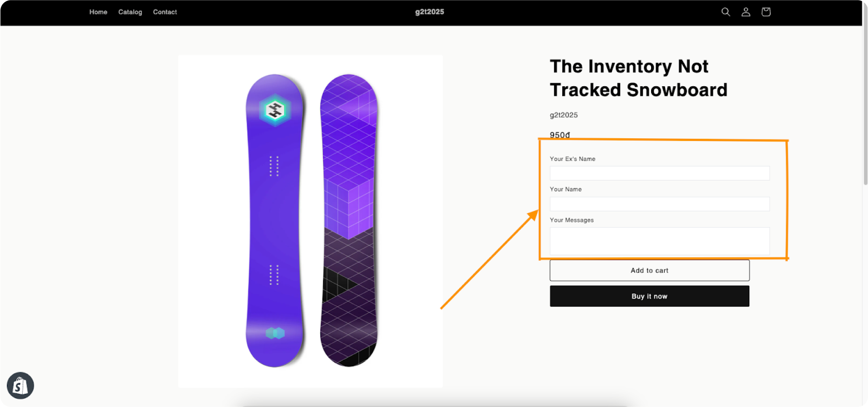Viewport: 868px width, 407px height.
Task: Click the snowboard product image
Action: coord(310,221)
